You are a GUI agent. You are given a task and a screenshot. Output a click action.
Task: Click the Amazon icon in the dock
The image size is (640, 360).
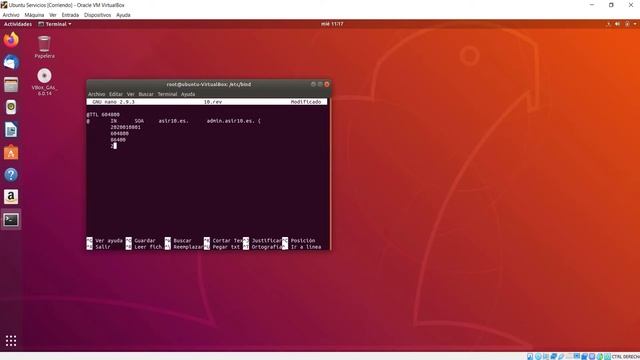[x=11, y=197]
